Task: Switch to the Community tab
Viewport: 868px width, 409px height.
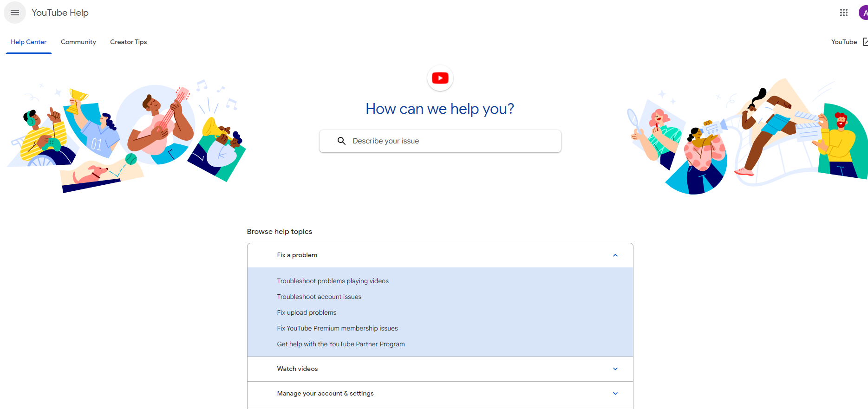Action: [78, 42]
